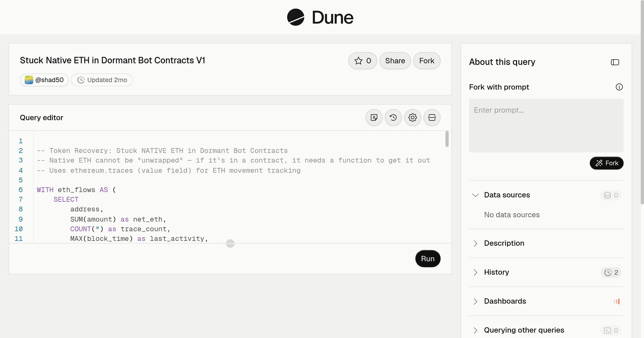The height and width of the screenshot is (338, 644).
Task: Click the 'No data sources' text
Action: click(x=512, y=215)
